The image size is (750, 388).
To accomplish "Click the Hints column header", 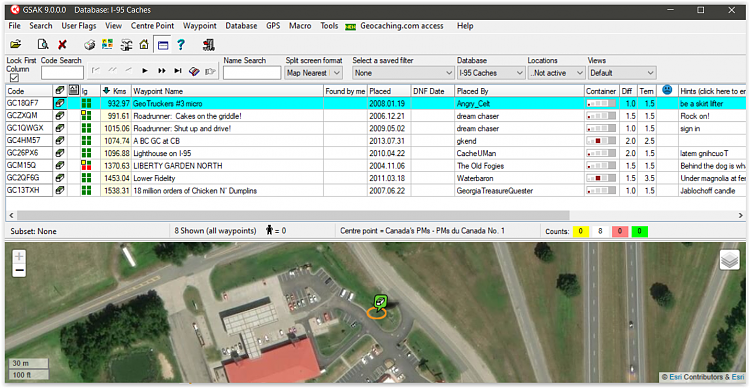I will click(713, 91).
